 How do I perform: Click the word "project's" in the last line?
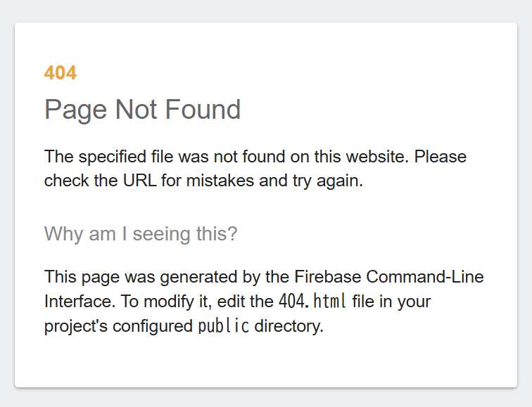point(75,326)
